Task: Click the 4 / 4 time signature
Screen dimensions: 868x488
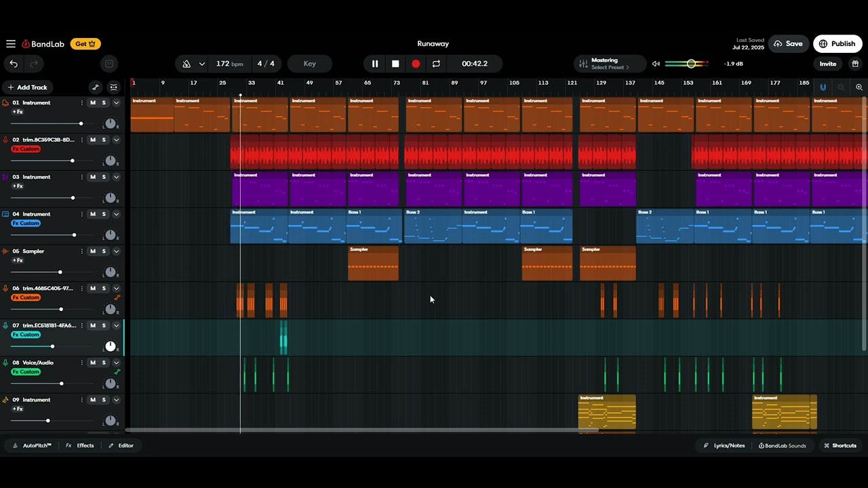Action: 266,64
